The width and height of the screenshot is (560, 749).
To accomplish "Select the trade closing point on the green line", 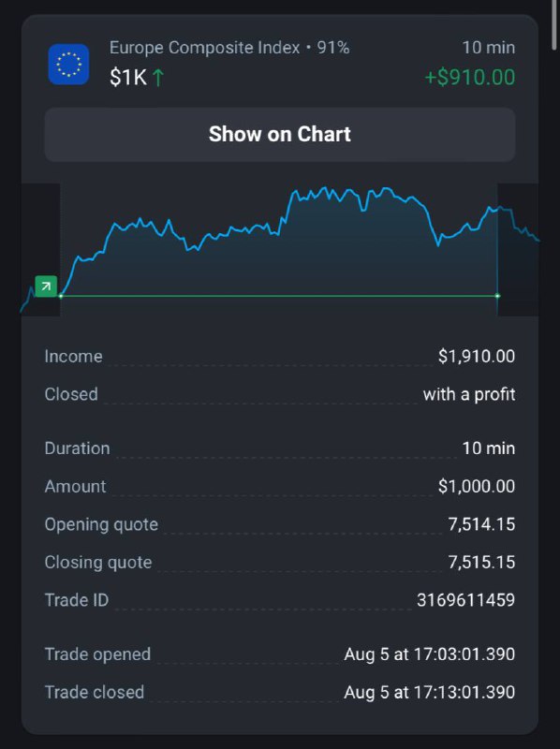I will click(497, 296).
